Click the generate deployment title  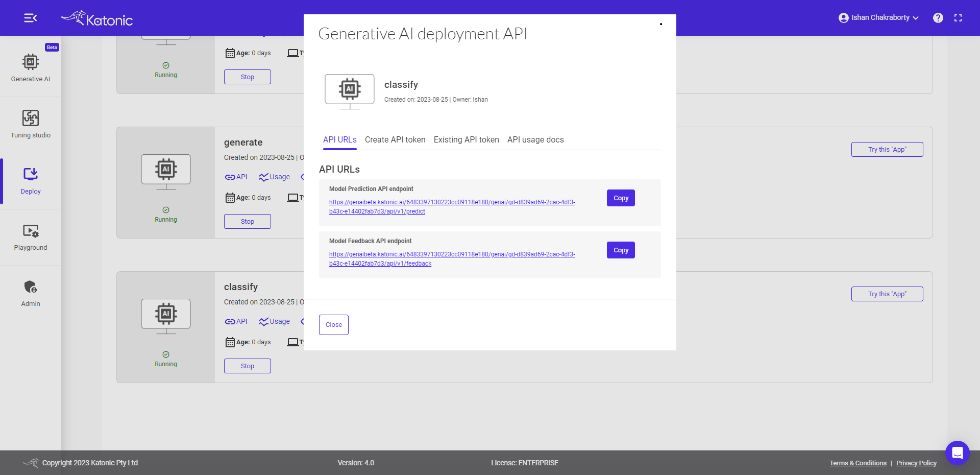pyautogui.click(x=243, y=142)
